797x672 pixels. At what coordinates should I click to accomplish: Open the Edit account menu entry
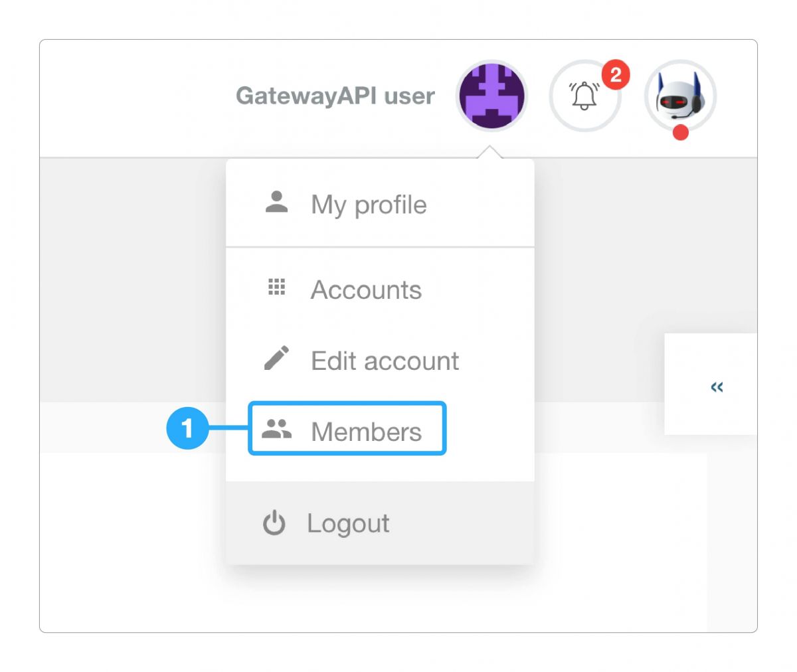click(384, 361)
